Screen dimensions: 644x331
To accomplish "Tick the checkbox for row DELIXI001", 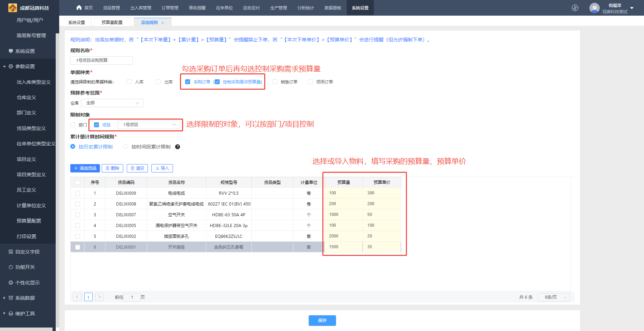I will coord(78,247).
